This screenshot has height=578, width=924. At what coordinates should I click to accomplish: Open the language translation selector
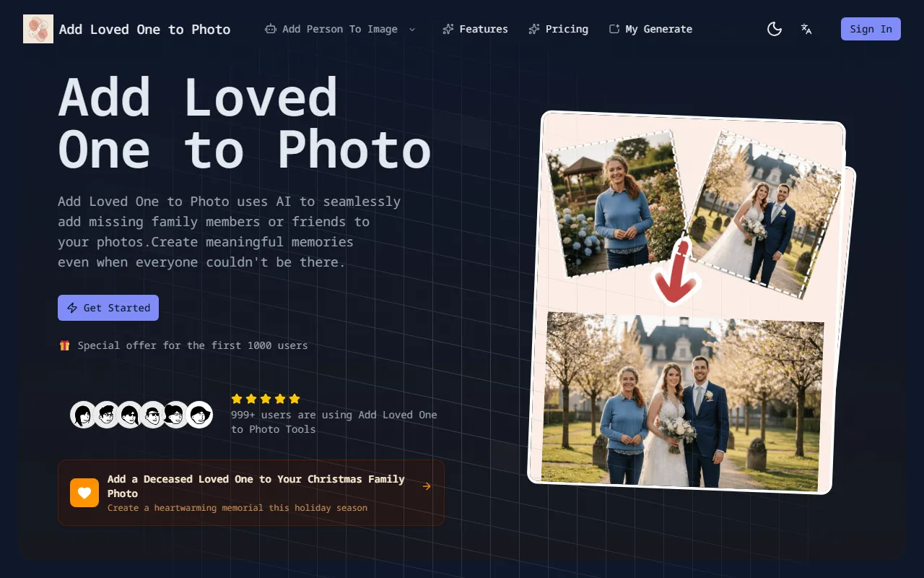pyautogui.click(x=806, y=29)
